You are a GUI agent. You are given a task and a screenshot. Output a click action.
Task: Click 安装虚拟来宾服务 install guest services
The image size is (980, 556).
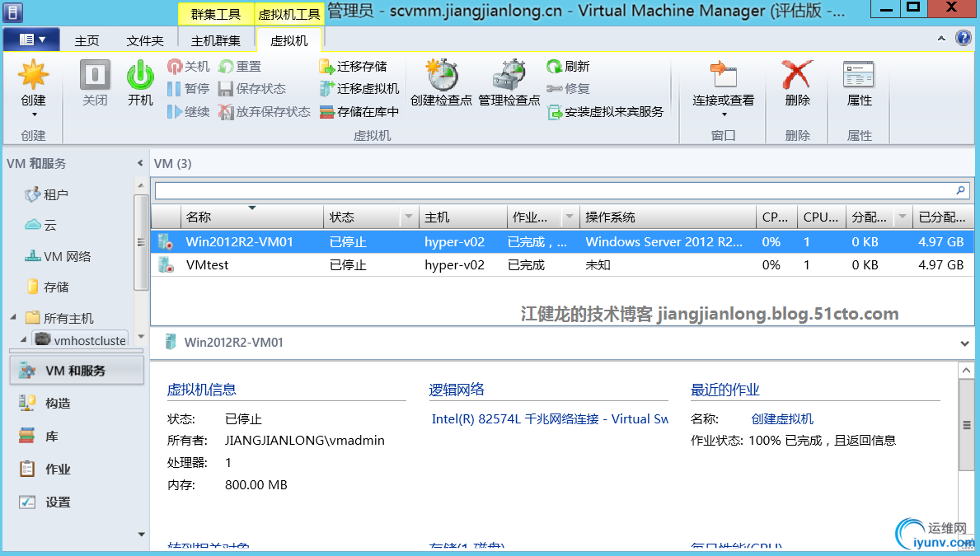(605, 112)
